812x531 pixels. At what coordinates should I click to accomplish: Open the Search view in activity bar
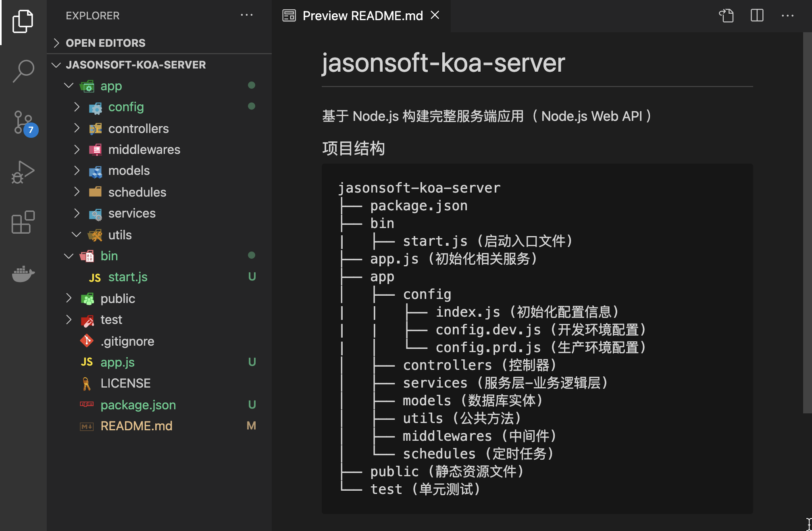coord(23,71)
